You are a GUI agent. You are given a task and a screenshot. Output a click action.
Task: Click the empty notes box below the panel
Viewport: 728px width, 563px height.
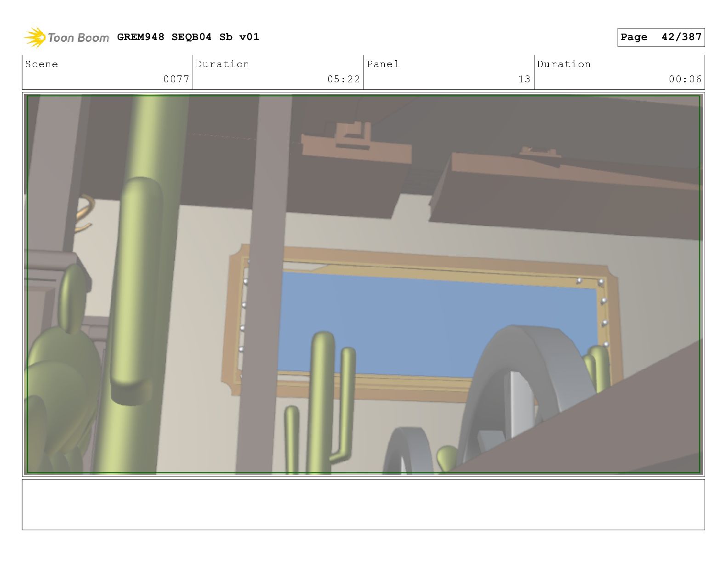363,505
